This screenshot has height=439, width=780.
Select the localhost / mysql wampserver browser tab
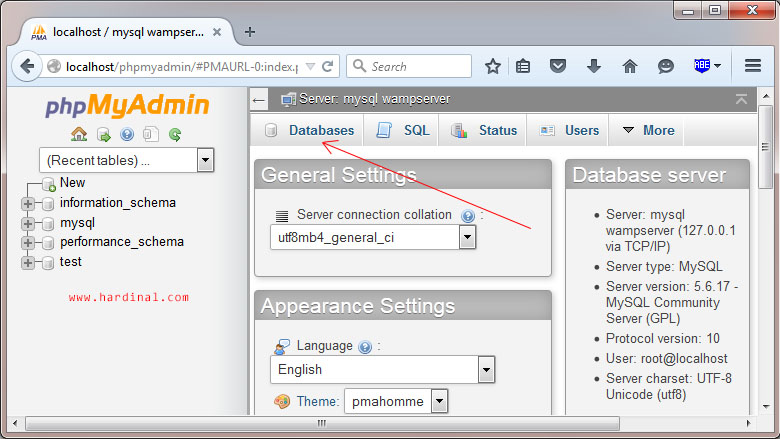point(127,32)
